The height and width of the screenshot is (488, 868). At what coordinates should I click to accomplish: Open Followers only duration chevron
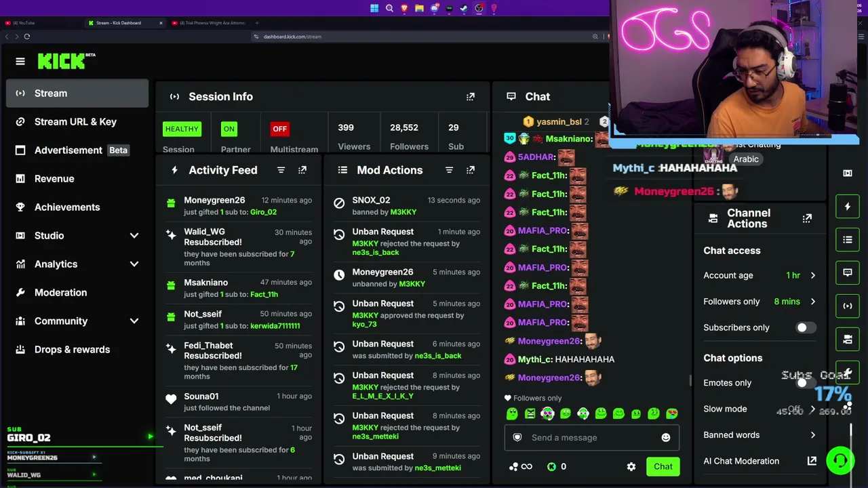pos(812,302)
